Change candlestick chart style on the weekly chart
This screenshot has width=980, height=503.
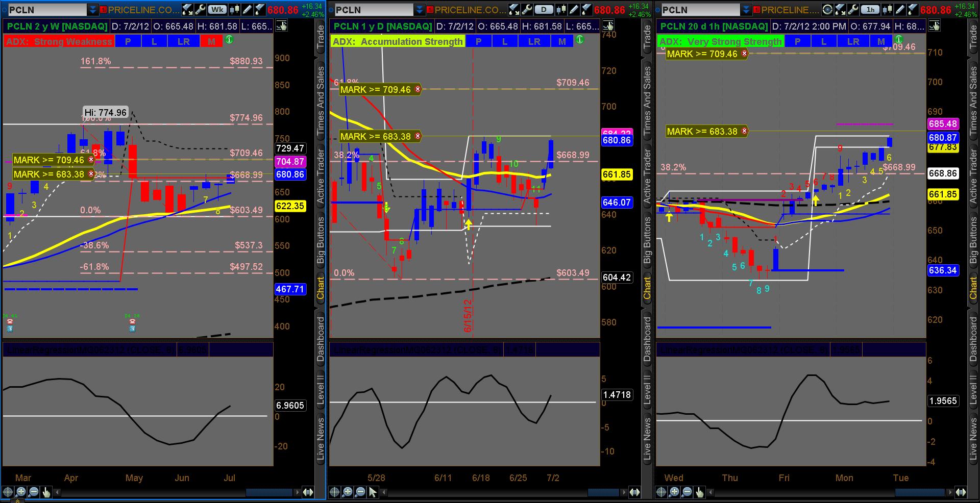point(236,9)
